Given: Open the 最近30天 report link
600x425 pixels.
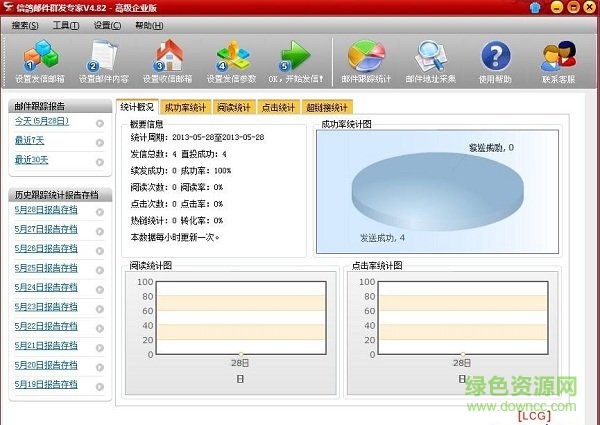Looking at the screenshot, I should tap(31, 160).
